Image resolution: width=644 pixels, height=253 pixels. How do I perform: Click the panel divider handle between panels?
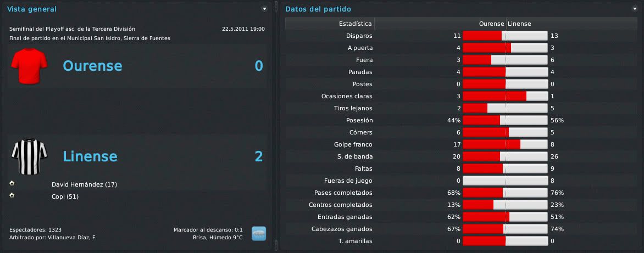pos(276,126)
